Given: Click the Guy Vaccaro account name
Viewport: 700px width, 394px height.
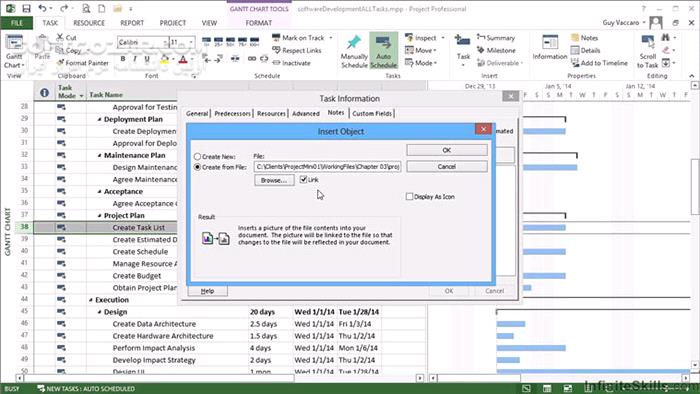Looking at the screenshot, I should click(620, 22).
